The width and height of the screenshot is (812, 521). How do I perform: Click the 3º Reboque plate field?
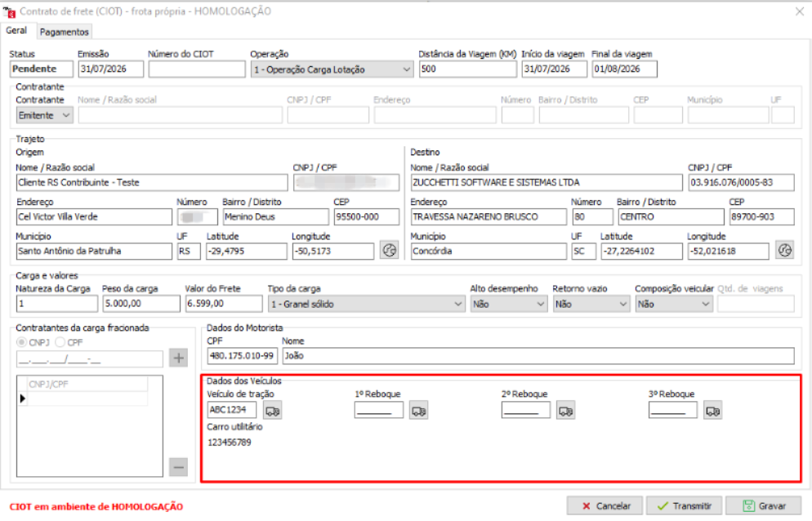(x=672, y=410)
